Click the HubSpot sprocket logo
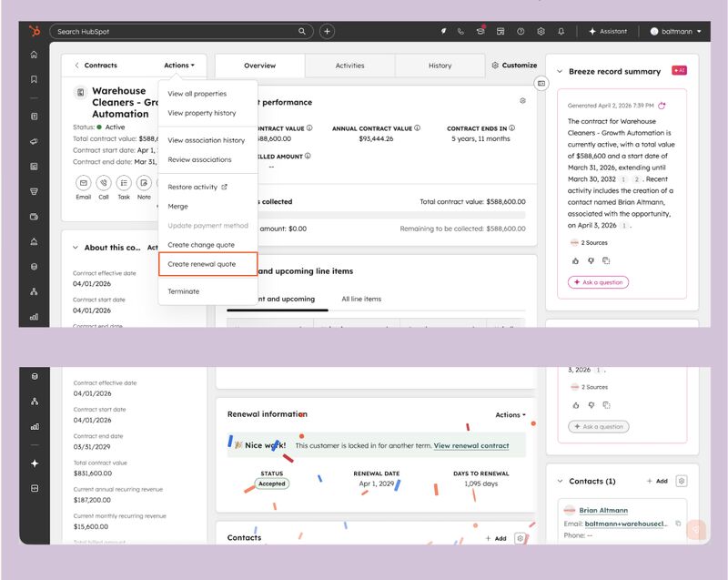728x580 pixels. pos(35,31)
